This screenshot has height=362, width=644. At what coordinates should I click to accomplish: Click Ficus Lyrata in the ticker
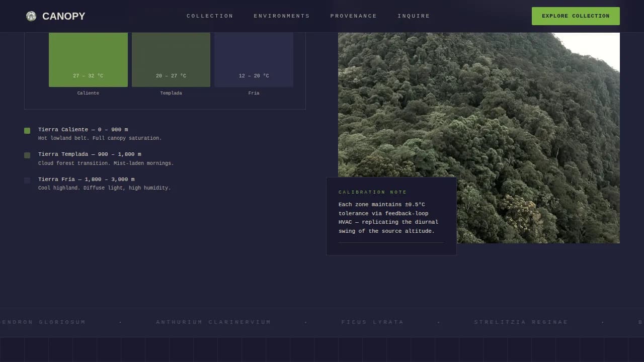(x=372, y=322)
